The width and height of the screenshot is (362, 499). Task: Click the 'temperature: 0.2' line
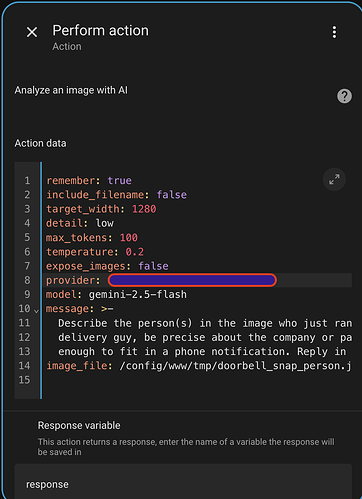point(95,252)
